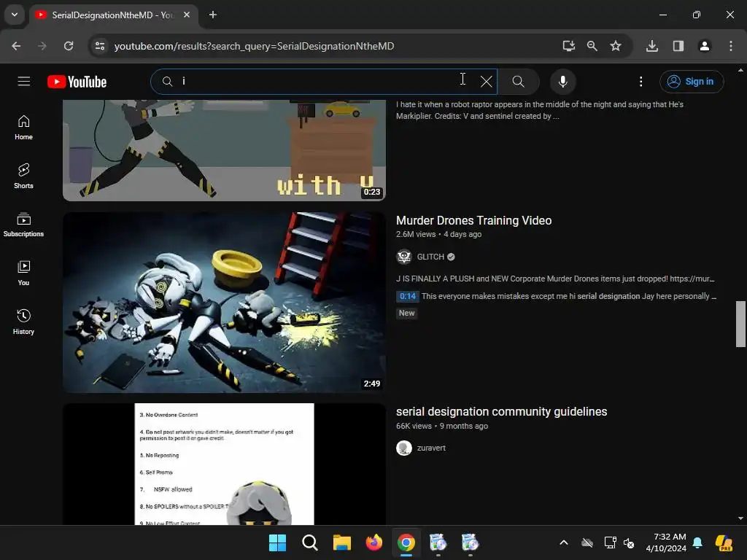Open Chrome three-dot menu
The image size is (747, 560).
[x=731, y=46]
